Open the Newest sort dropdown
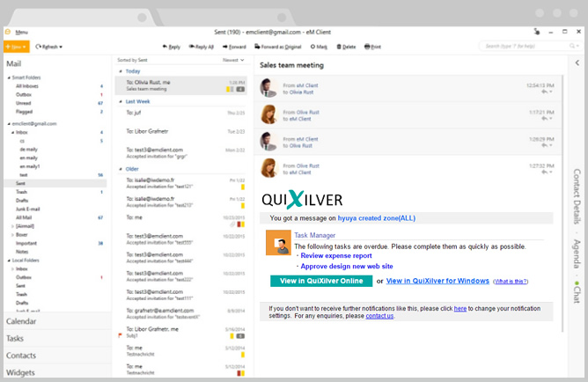 [233, 60]
